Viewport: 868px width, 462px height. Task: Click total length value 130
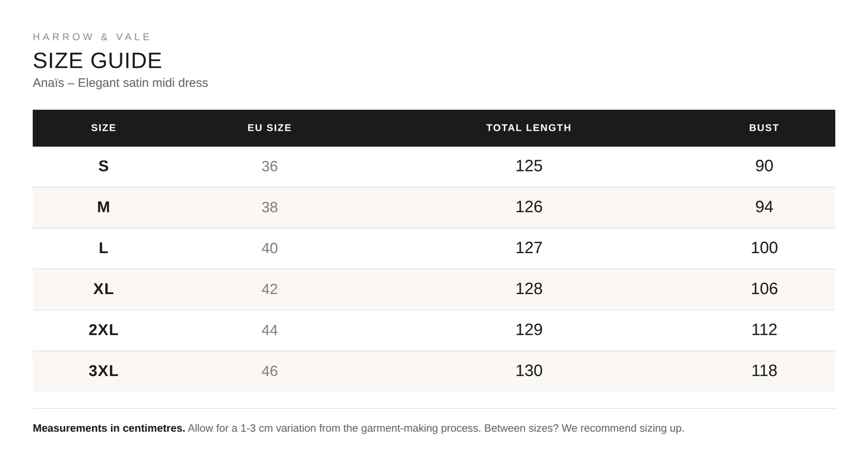pos(529,371)
